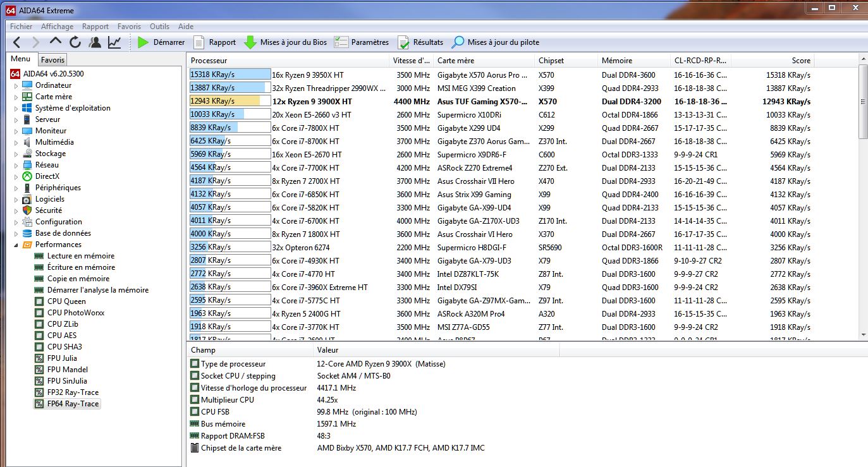Expand the Moniteur tree node
Screen dimensions: 868x467
coord(16,131)
